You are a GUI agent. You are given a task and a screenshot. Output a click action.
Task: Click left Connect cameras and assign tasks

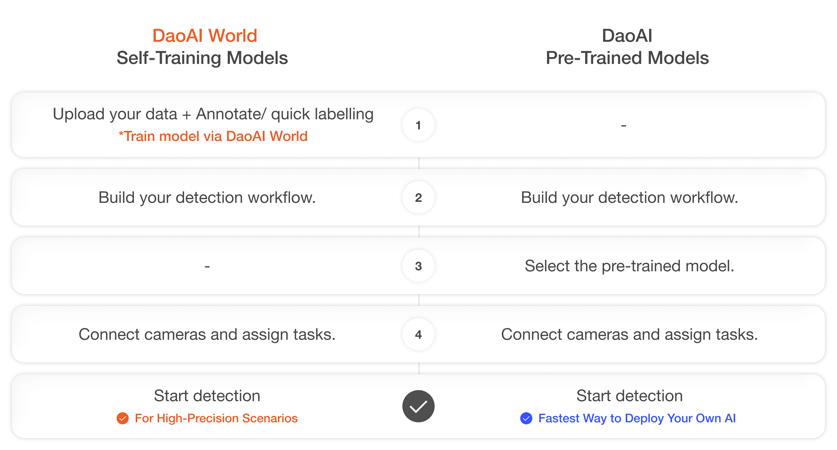tap(207, 334)
